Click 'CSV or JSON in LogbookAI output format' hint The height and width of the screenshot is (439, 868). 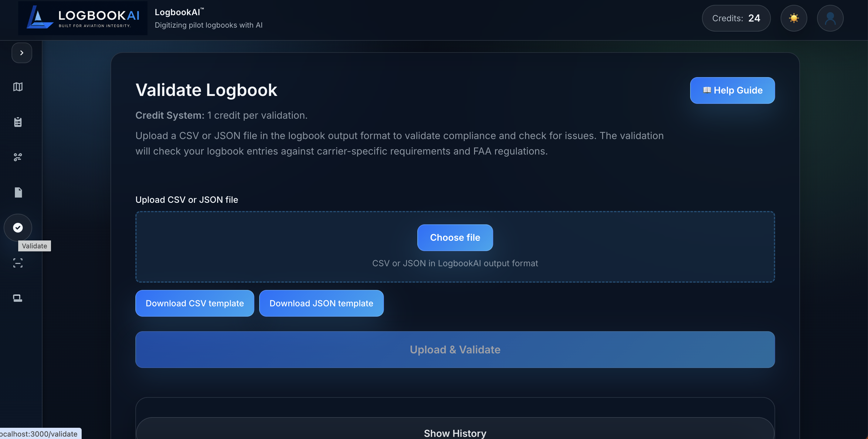click(455, 263)
